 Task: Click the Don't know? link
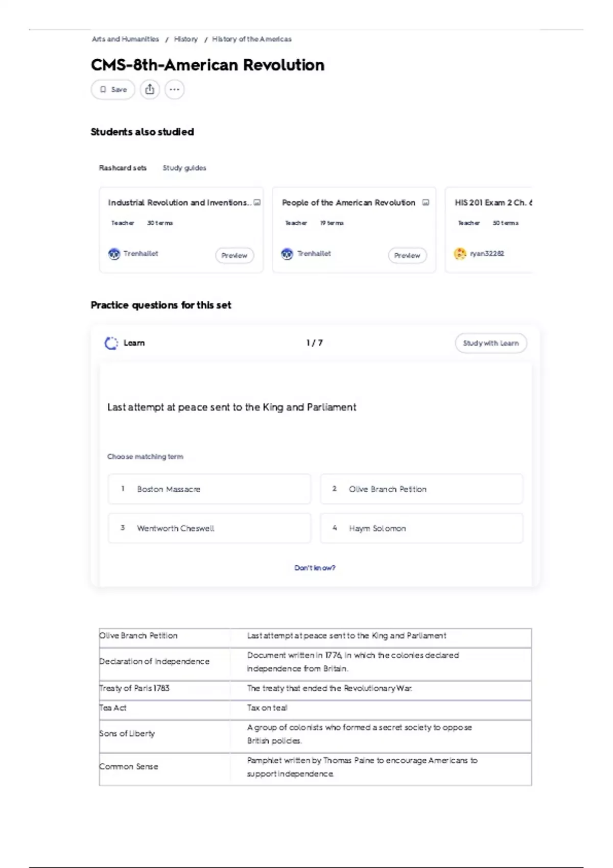[x=315, y=568]
